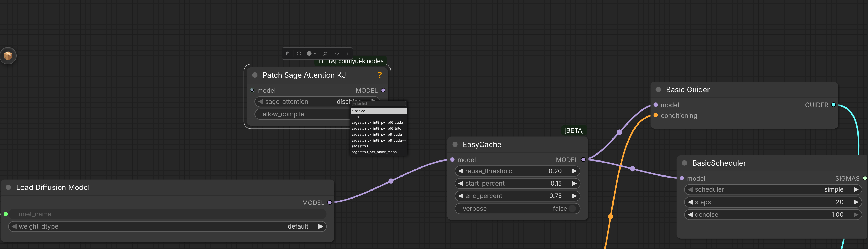Image resolution: width=868 pixels, height=249 pixels.
Task: Click the green unet_name input dot
Action: tap(6, 214)
